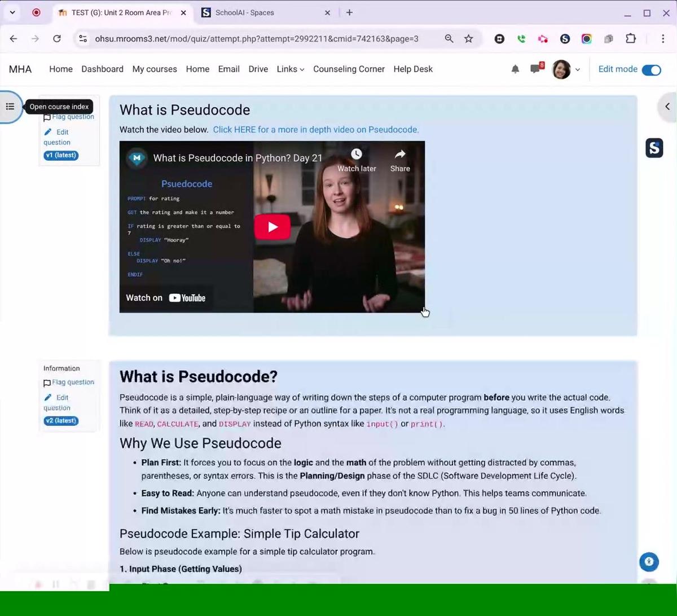The height and width of the screenshot is (616, 677).
Task: Click the in-depth Pseudocode video link
Action: pos(315,130)
